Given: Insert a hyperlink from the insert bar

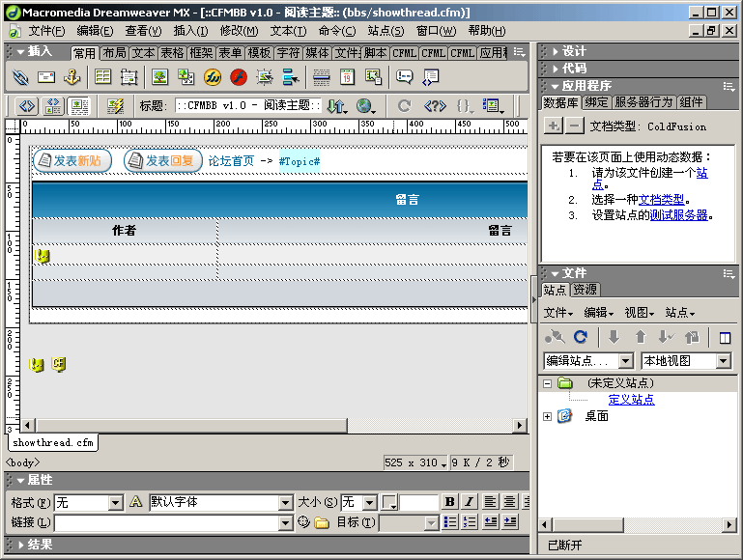Looking at the screenshot, I should pos(20,76).
